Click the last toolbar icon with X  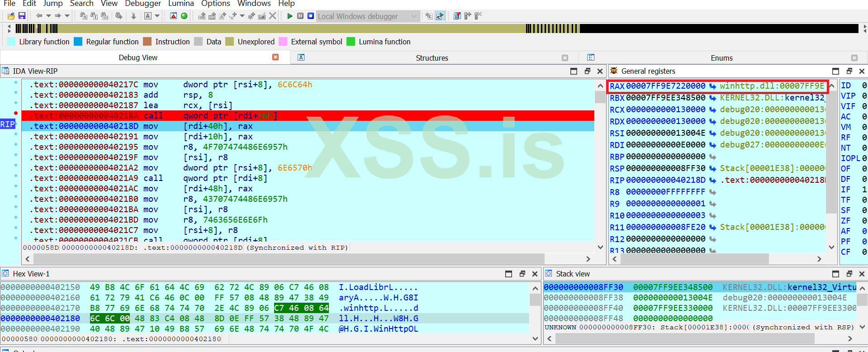coord(478,16)
